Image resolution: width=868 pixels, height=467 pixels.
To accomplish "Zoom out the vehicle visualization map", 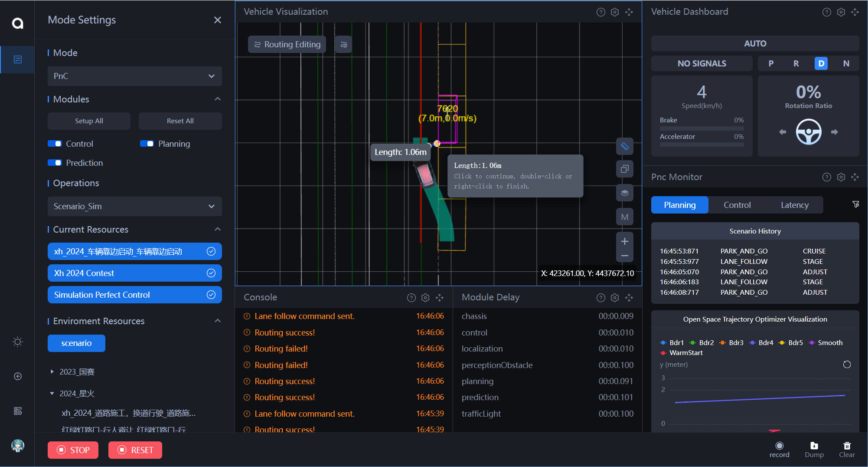I will click(624, 256).
